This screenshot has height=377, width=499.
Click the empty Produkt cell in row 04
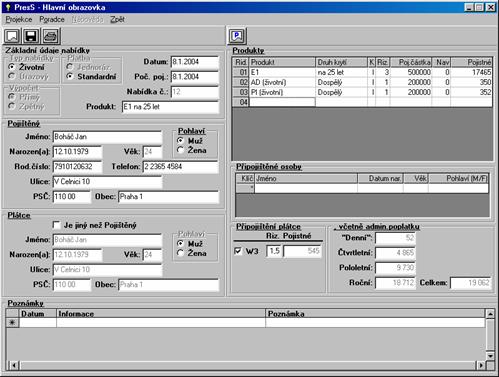(x=282, y=102)
